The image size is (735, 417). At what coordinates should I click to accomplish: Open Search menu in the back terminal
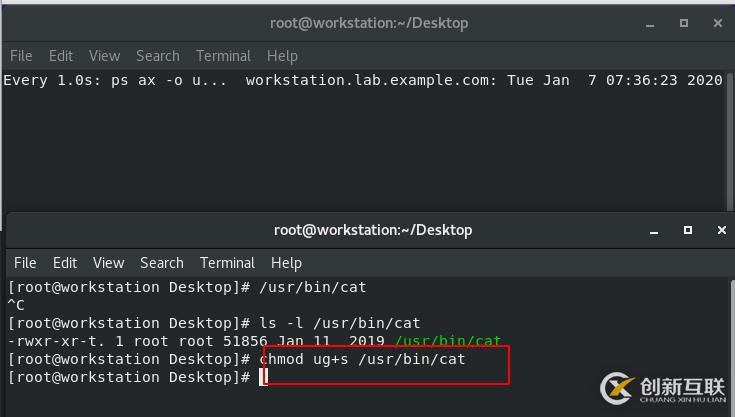pyautogui.click(x=158, y=56)
